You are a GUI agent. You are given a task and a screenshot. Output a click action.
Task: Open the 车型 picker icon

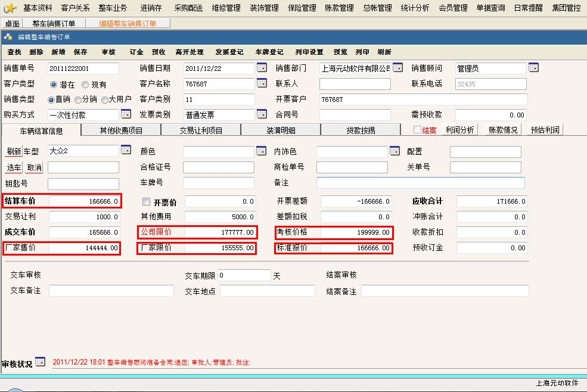(126, 150)
